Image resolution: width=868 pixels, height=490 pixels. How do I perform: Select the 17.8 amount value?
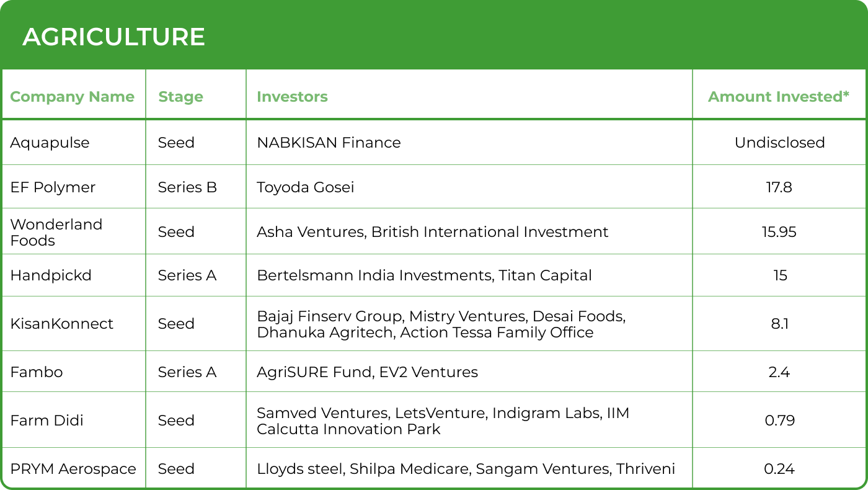[779, 187]
